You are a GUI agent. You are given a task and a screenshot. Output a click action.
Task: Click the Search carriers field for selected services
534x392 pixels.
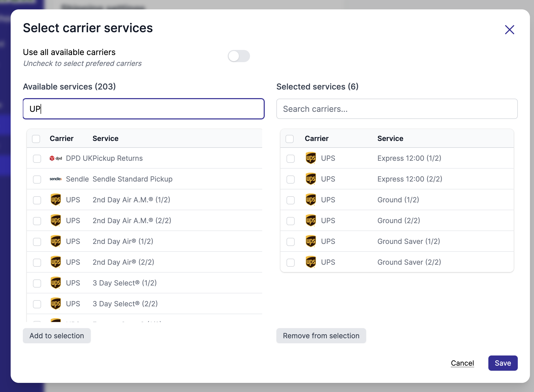(397, 109)
